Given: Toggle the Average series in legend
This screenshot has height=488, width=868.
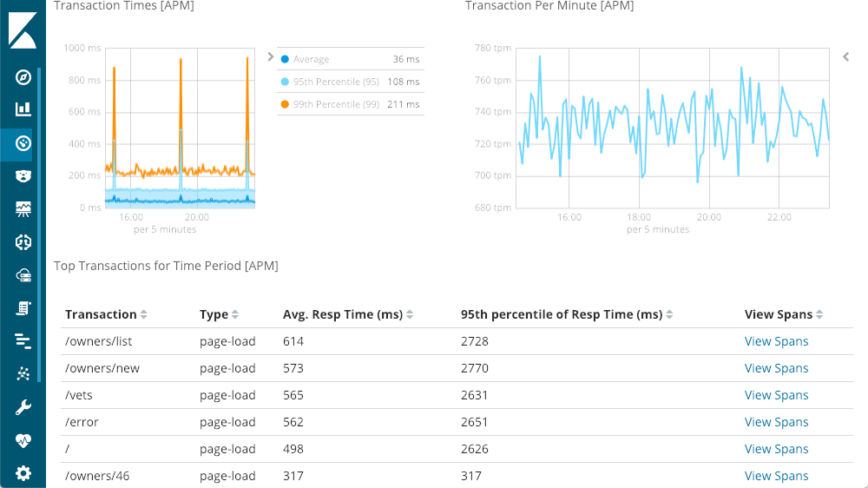Looking at the screenshot, I should pos(311,59).
